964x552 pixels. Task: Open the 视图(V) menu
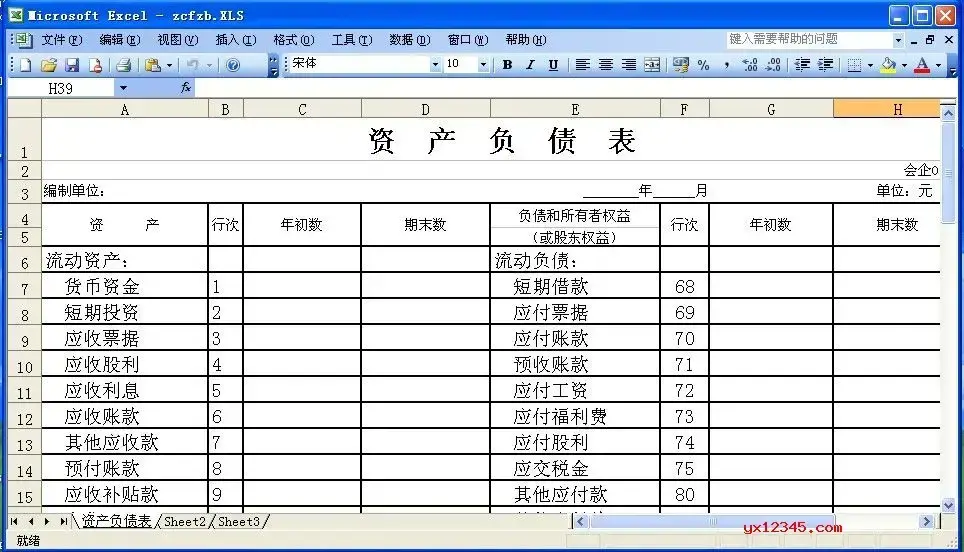(x=178, y=40)
